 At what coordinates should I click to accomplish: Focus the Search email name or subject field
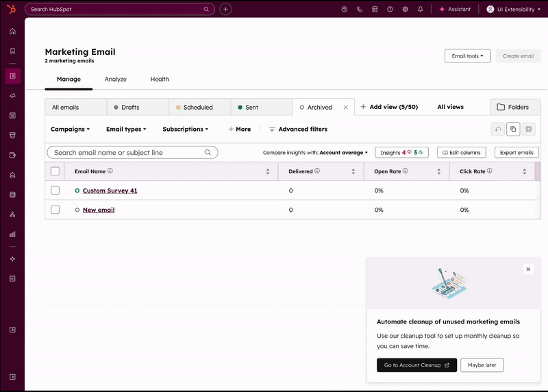pos(132,152)
